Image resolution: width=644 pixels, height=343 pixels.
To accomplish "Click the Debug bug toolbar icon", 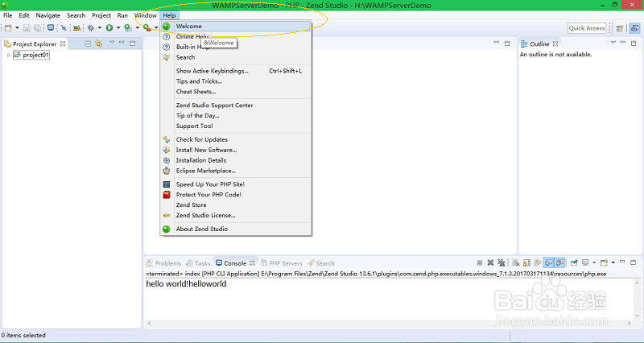I will [91, 28].
